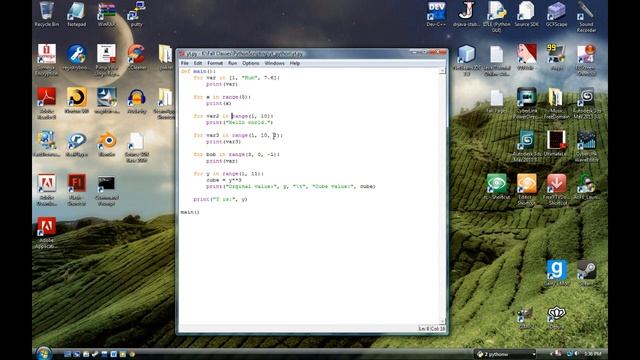Select the Adobe Reader desktop icon

pyautogui.click(x=47, y=103)
